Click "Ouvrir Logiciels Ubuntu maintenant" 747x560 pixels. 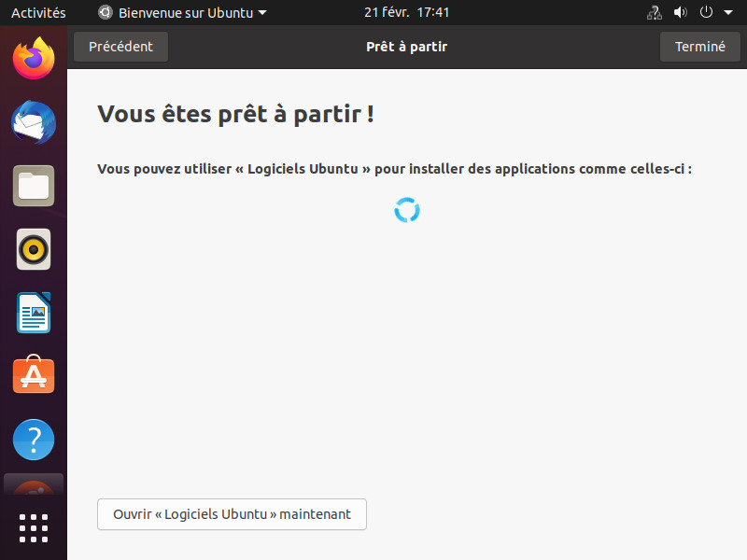click(232, 514)
